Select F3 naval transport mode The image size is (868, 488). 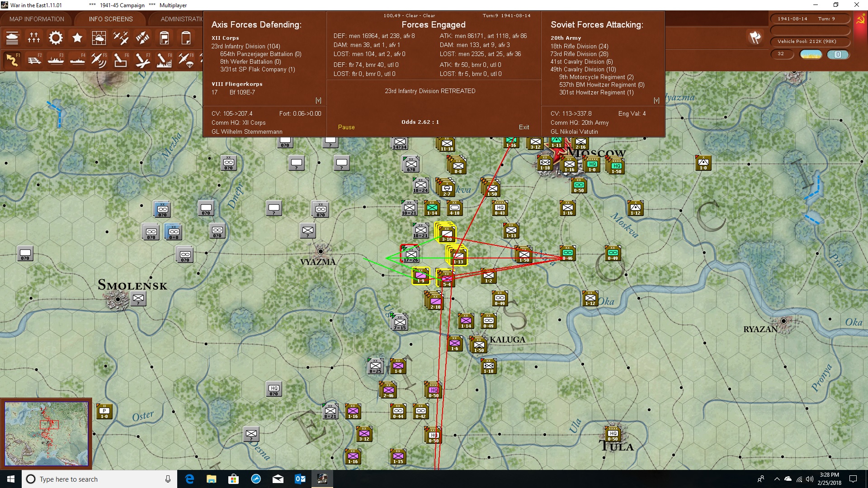click(56, 60)
